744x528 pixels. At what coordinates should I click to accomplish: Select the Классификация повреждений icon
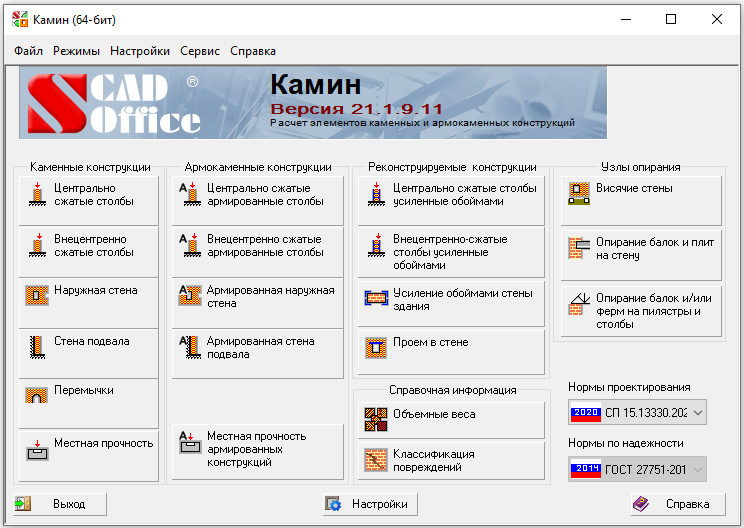pos(375,460)
